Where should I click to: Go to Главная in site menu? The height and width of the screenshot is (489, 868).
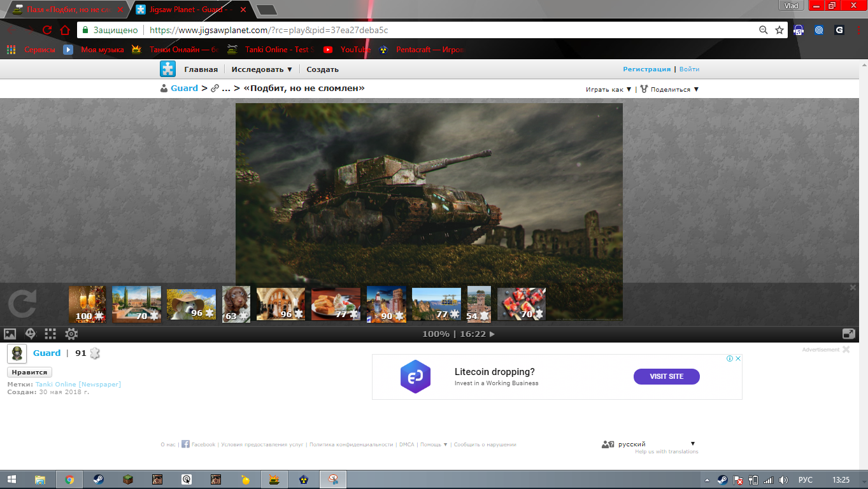(201, 69)
